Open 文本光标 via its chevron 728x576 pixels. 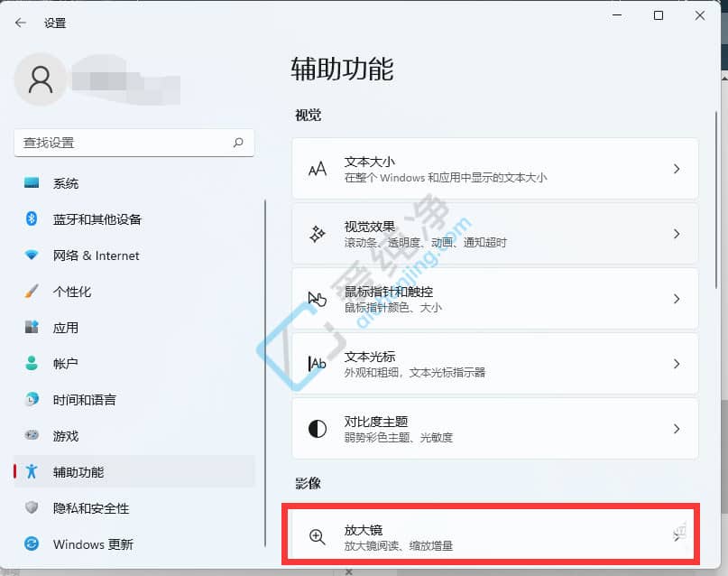(x=677, y=364)
